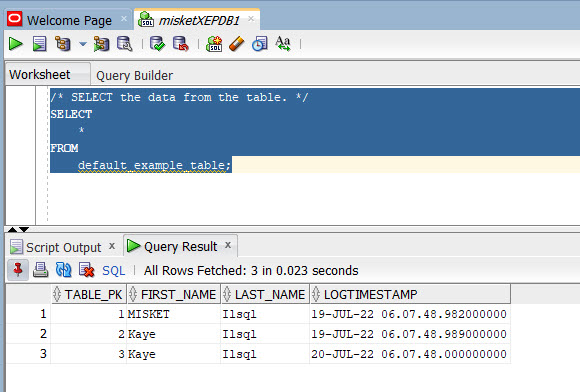Close the Query Result tab

point(228,245)
